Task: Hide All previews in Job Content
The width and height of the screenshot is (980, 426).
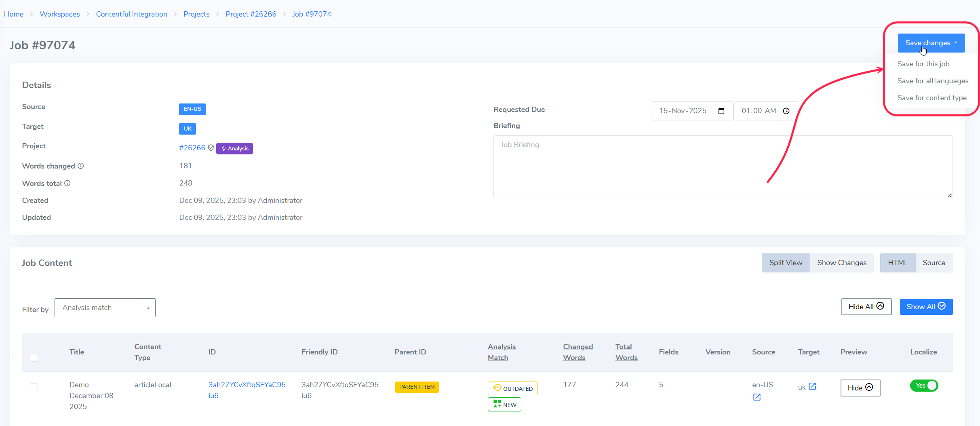Action: click(866, 307)
